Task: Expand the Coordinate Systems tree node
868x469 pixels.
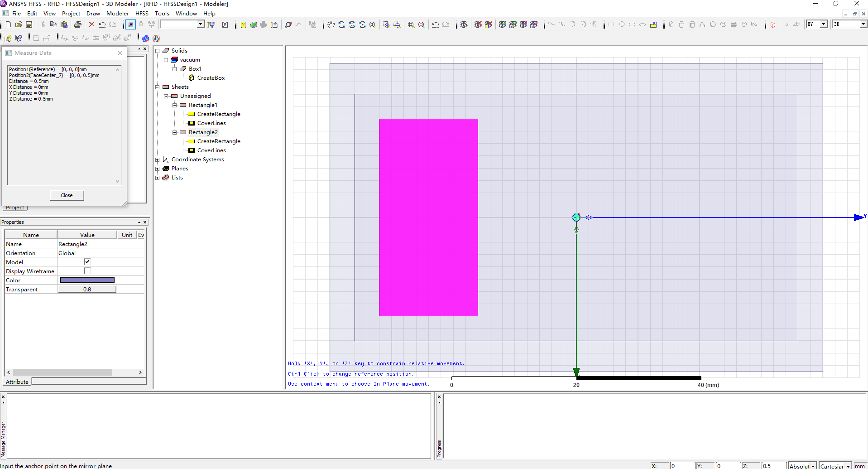Action: click(x=158, y=160)
